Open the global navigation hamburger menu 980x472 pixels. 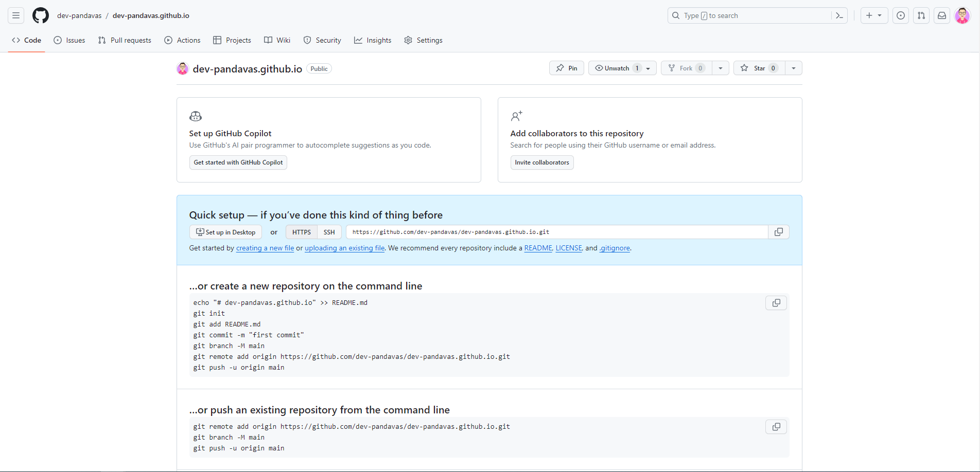pos(15,15)
